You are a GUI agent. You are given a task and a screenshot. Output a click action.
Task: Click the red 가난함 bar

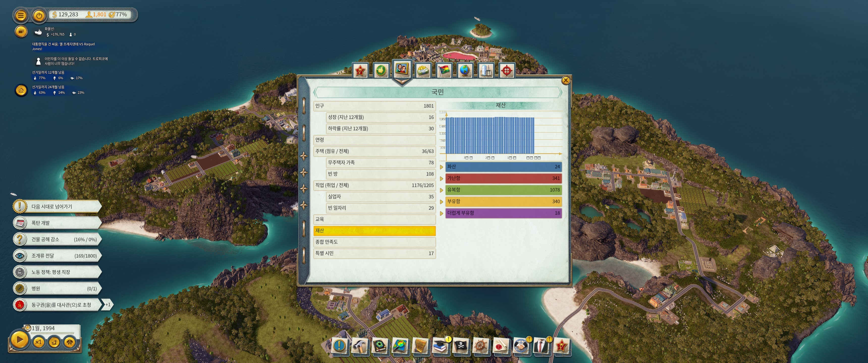(x=503, y=178)
